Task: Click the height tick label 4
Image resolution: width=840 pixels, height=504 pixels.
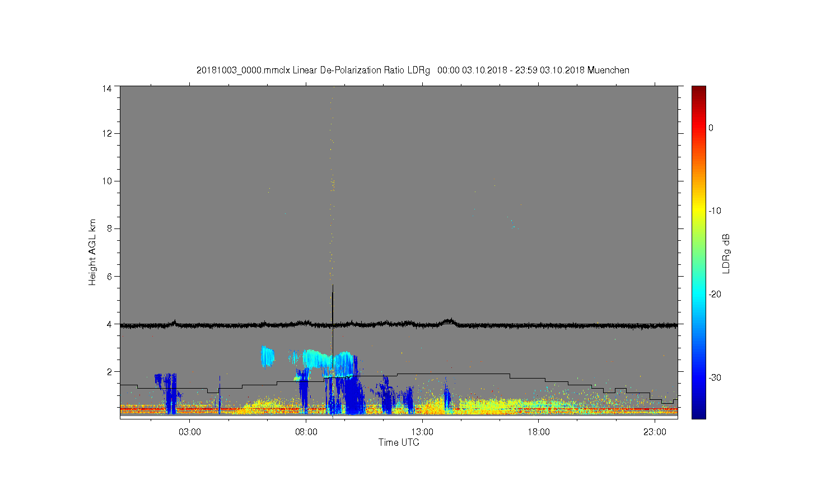Action: [109, 324]
